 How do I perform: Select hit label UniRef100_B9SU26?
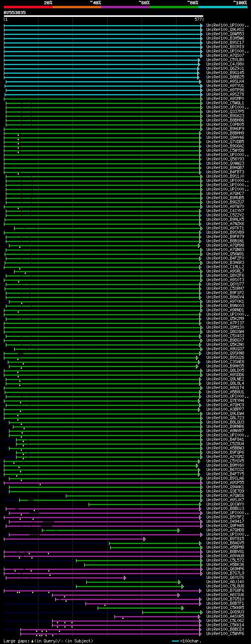point(225,357)
